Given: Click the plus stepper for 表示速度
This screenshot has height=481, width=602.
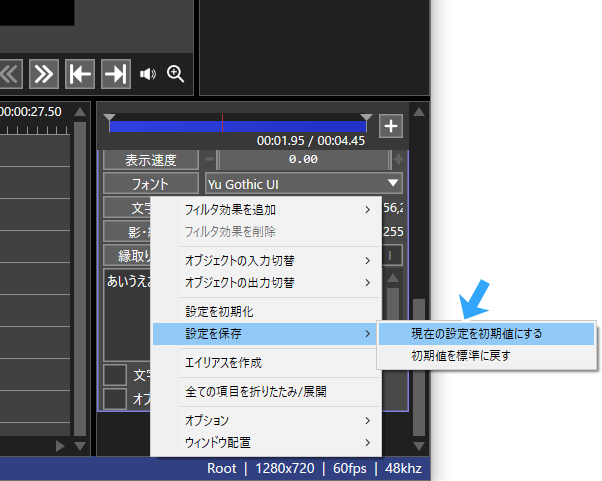Looking at the screenshot, I should pyautogui.click(x=398, y=159).
